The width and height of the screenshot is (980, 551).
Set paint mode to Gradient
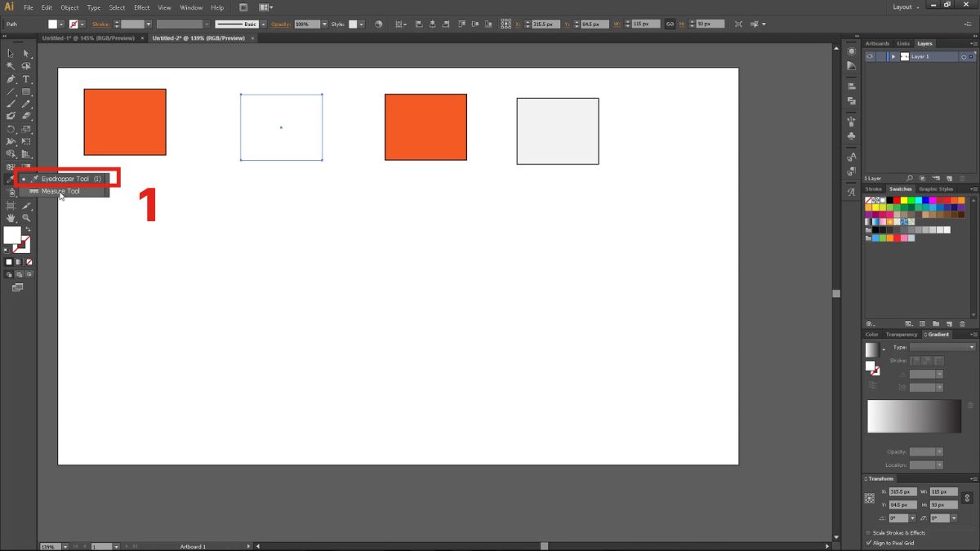tap(19, 262)
